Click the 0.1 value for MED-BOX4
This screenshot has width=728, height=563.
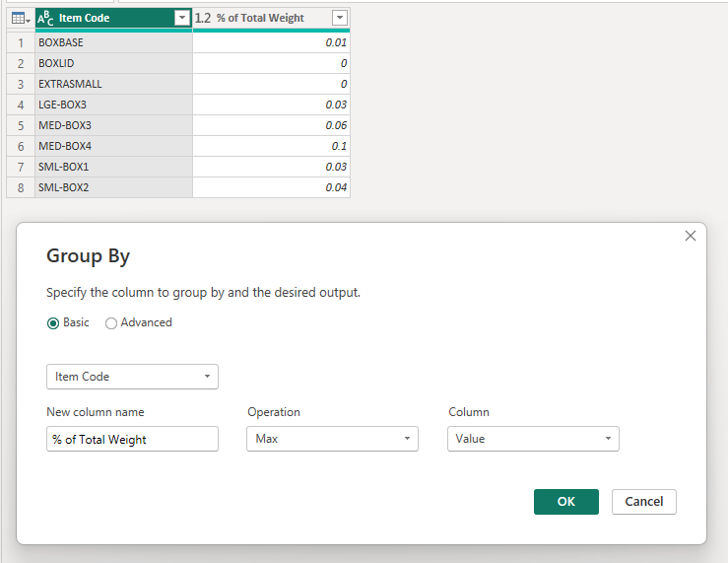pos(271,146)
